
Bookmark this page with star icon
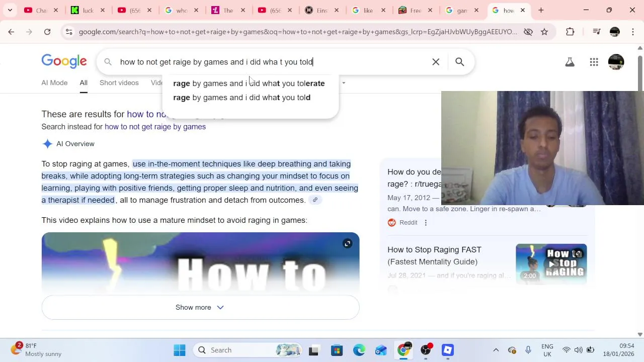coord(544,32)
